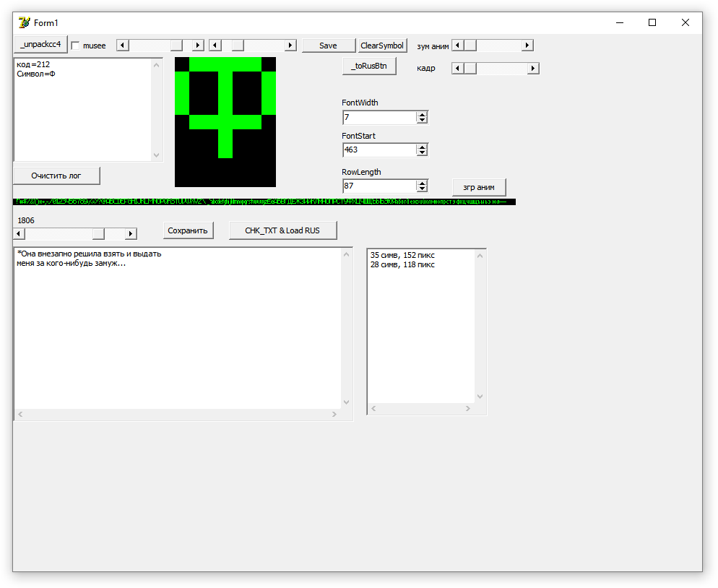Viewport: 718px width, 588px height.
Task: Click right arrow of first top scrollbar
Action: (198, 46)
